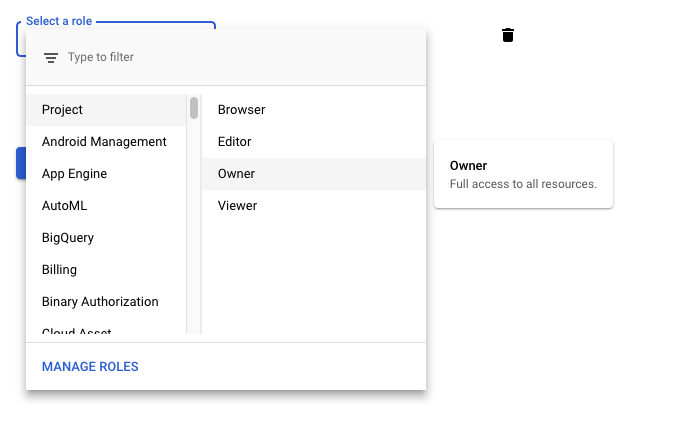Screen dimensions: 693x428
Task: Choose the Owner role
Action: point(314,174)
